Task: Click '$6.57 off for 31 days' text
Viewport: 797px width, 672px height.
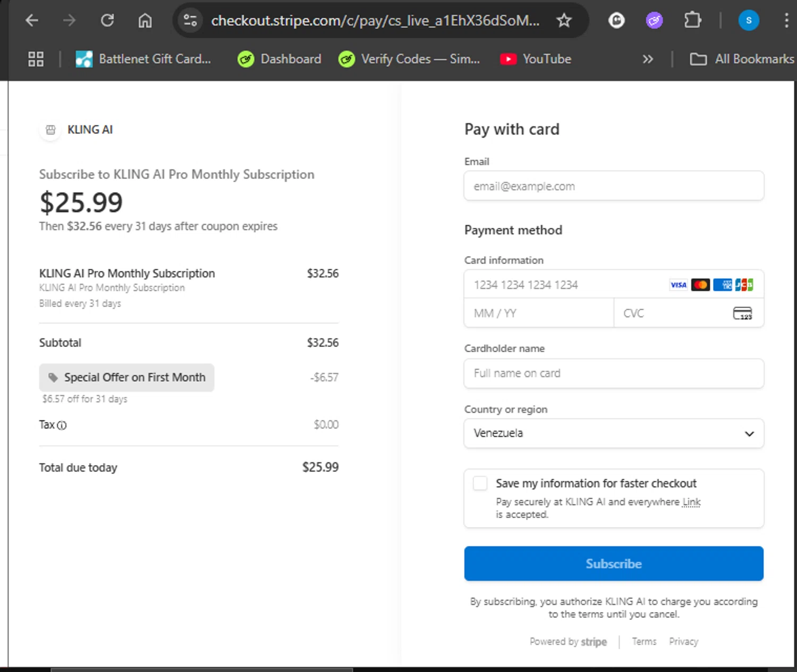Action: coord(84,399)
